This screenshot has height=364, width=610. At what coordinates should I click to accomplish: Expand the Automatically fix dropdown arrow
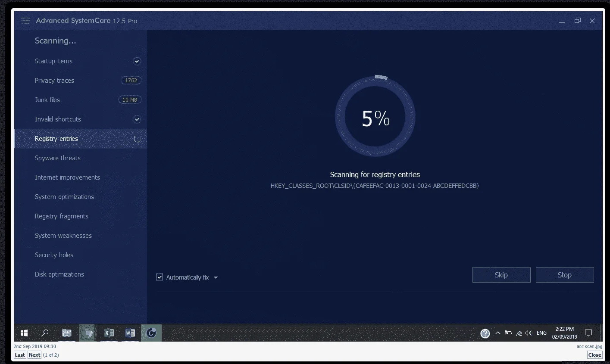(216, 278)
